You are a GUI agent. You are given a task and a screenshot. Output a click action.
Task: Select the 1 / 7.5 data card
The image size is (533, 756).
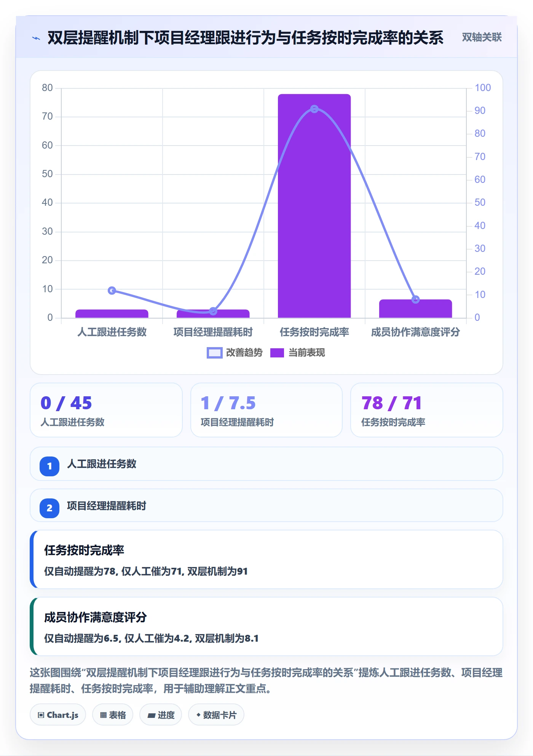point(266,410)
